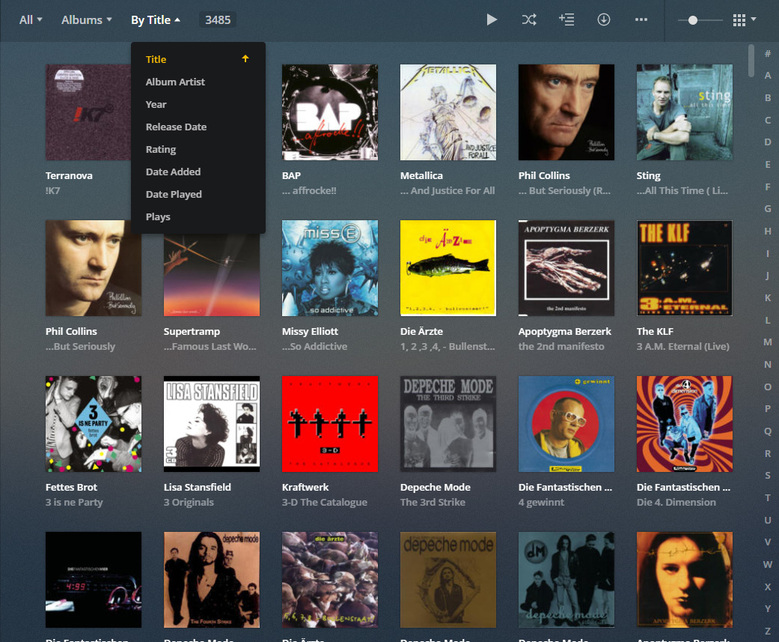The image size is (779, 642).
Task: Jump to letter P in index
Action: click(x=768, y=409)
